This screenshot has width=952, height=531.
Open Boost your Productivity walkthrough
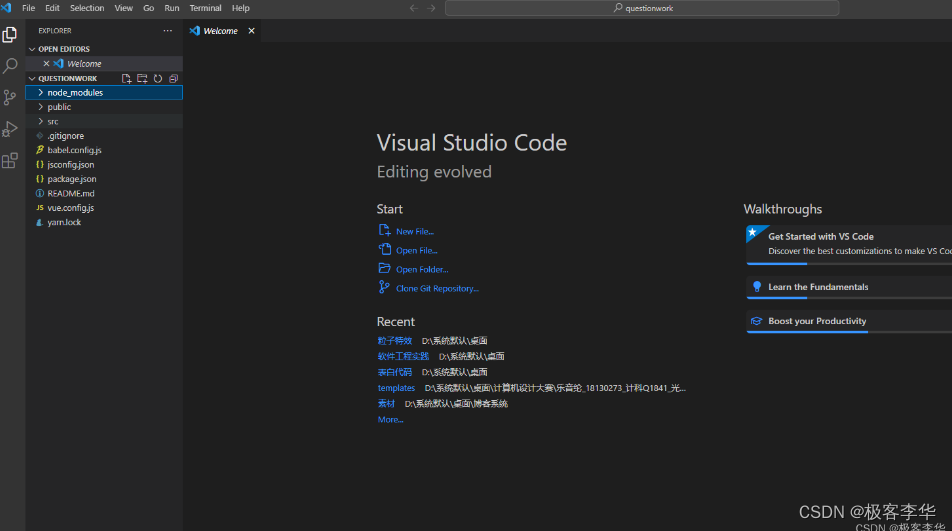coord(849,321)
